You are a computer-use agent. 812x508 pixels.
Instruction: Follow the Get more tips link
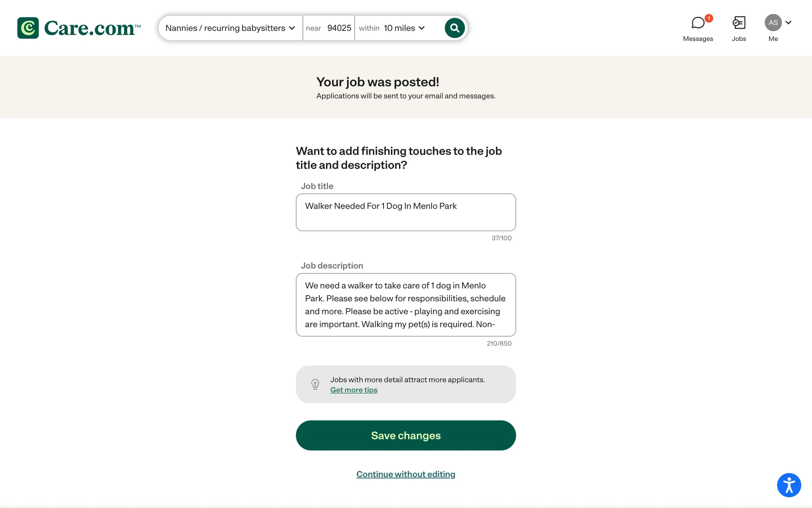354,390
